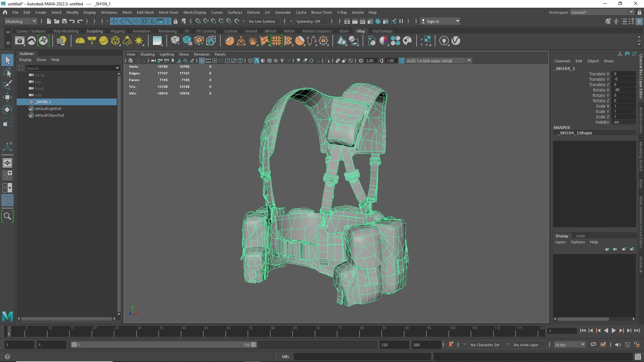Toggle viewport grid display icon
This screenshot has height=362, width=644.
202,61
